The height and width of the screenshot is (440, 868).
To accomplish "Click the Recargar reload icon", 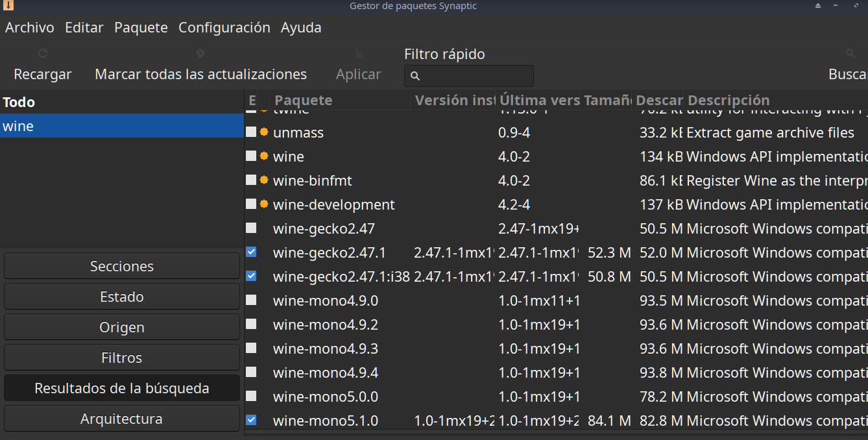I will (43, 53).
